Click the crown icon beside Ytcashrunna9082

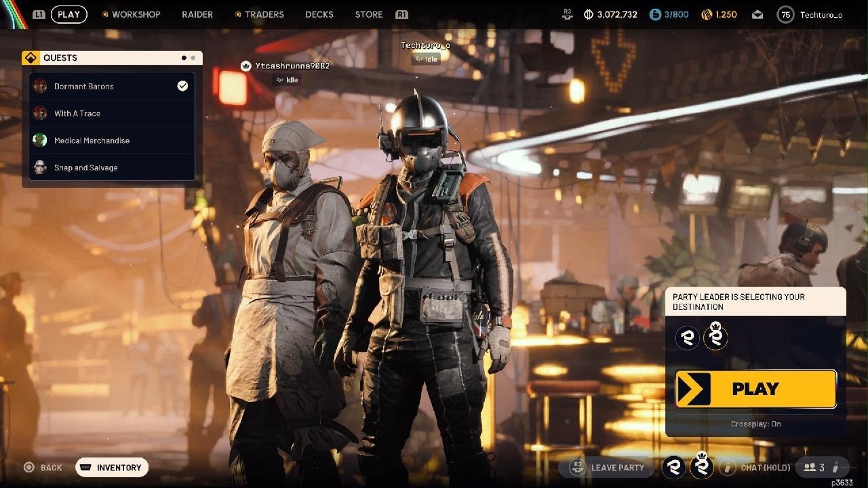coord(246,66)
